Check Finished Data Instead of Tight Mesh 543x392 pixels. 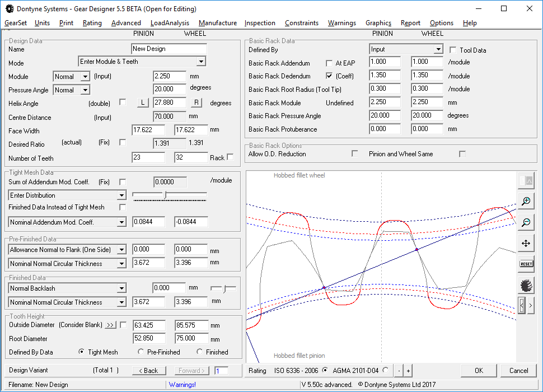[123, 207]
